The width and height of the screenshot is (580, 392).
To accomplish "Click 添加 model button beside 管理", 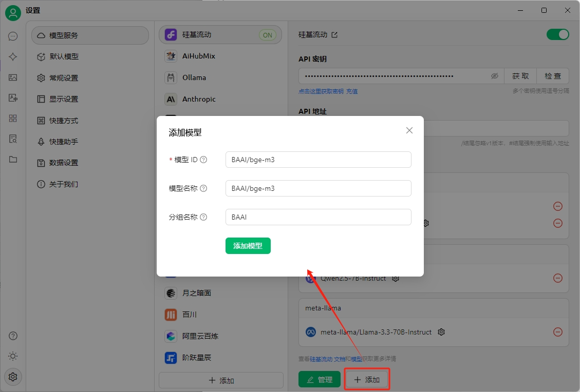I will pyautogui.click(x=367, y=380).
